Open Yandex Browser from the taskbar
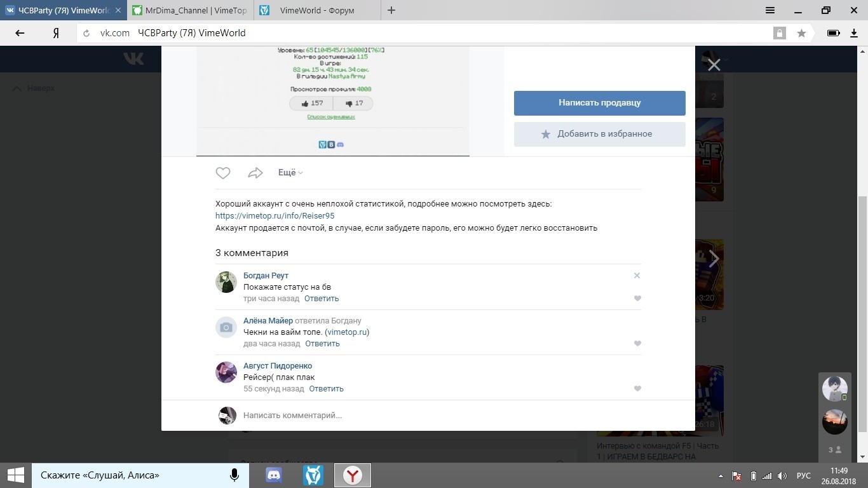Viewport: 868px width, 488px height. (353, 475)
